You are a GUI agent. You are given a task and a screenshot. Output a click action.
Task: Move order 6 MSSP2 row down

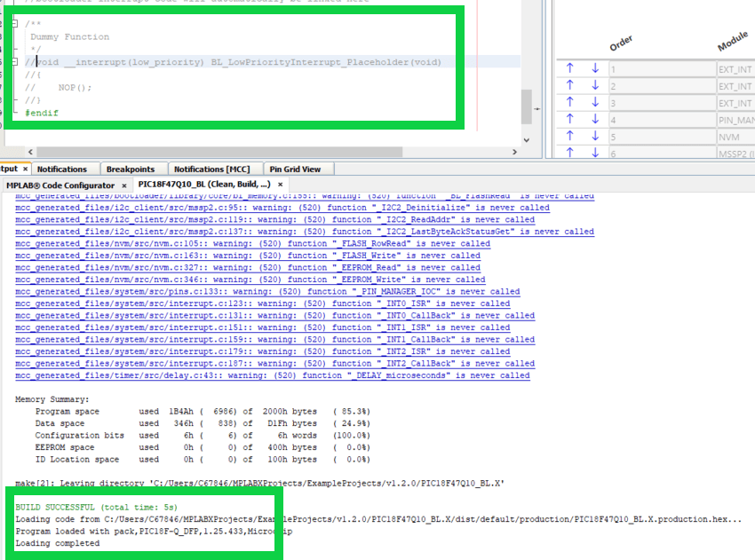(595, 154)
